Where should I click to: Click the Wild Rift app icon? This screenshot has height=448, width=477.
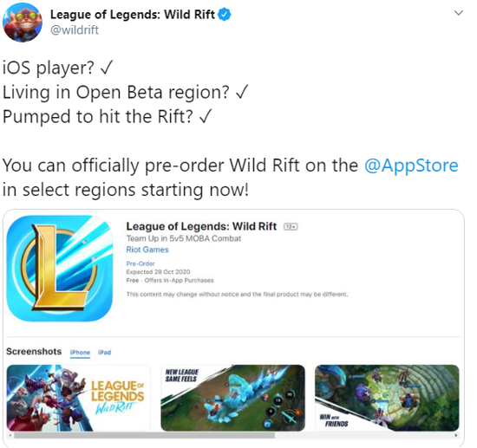pyautogui.click(x=59, y=269)
